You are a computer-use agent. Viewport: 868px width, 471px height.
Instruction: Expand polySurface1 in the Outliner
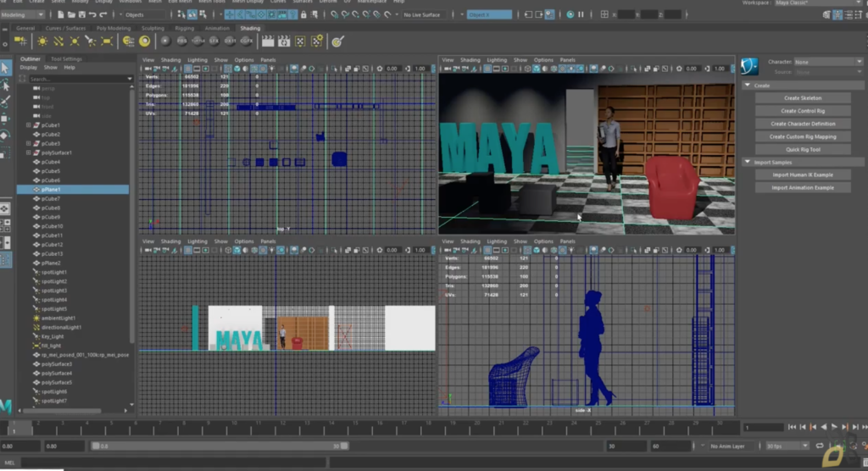coord(29,152)
